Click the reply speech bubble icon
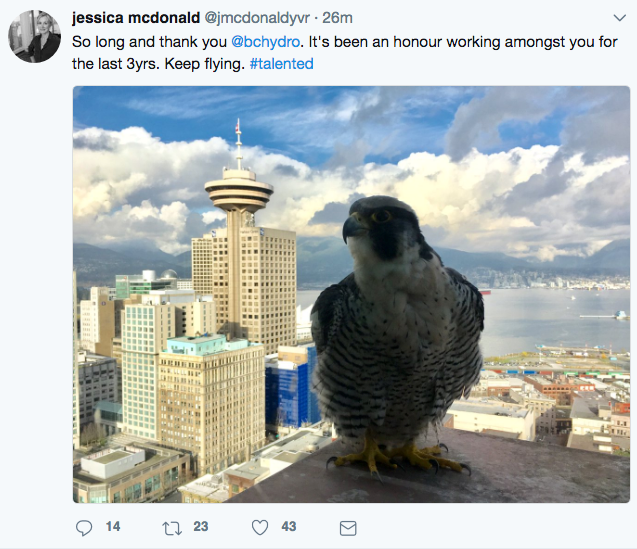 point(84,528)
